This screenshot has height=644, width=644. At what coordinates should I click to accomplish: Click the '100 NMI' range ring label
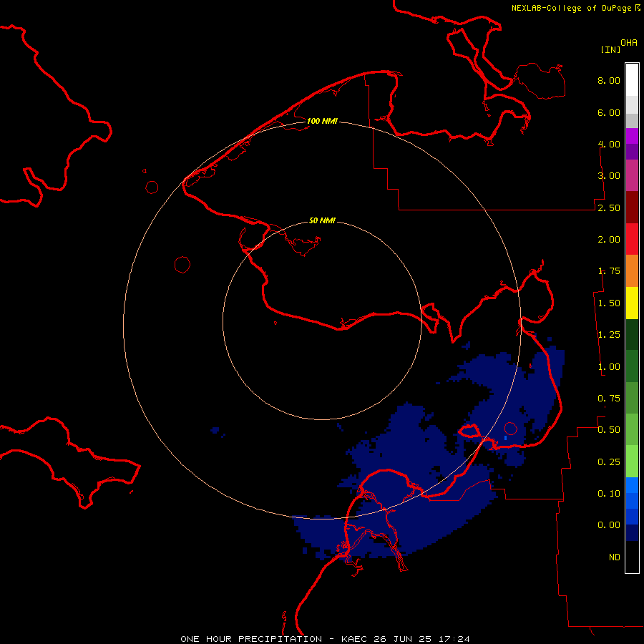click(322, 121)
